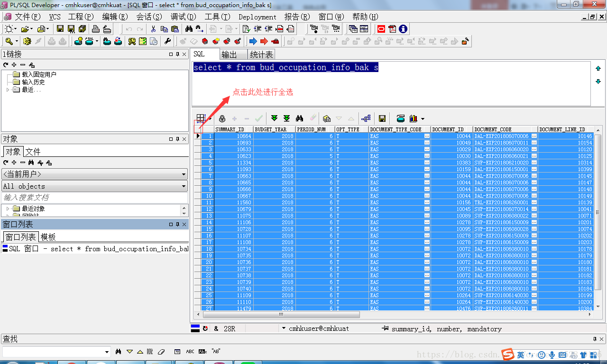
Task: Expand the 最近对象 tree node
Action: [8, 209]
